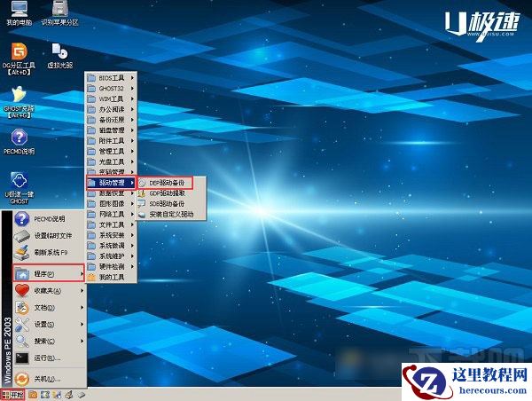The width and height of the screenshot is (532, 401).
Task: Open the 备份还原 program folder
Action: [111, 120]
